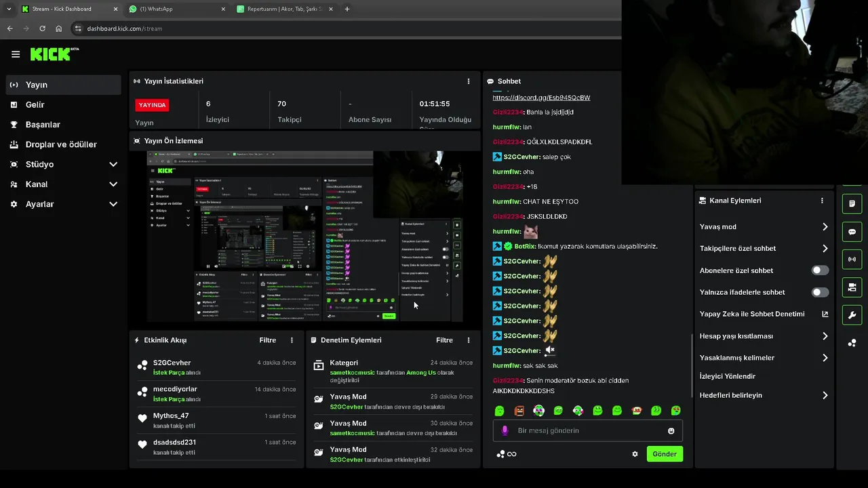Open the tab search dropdown arrow
The height and width of the screenshot is (488, 868).
9,9
